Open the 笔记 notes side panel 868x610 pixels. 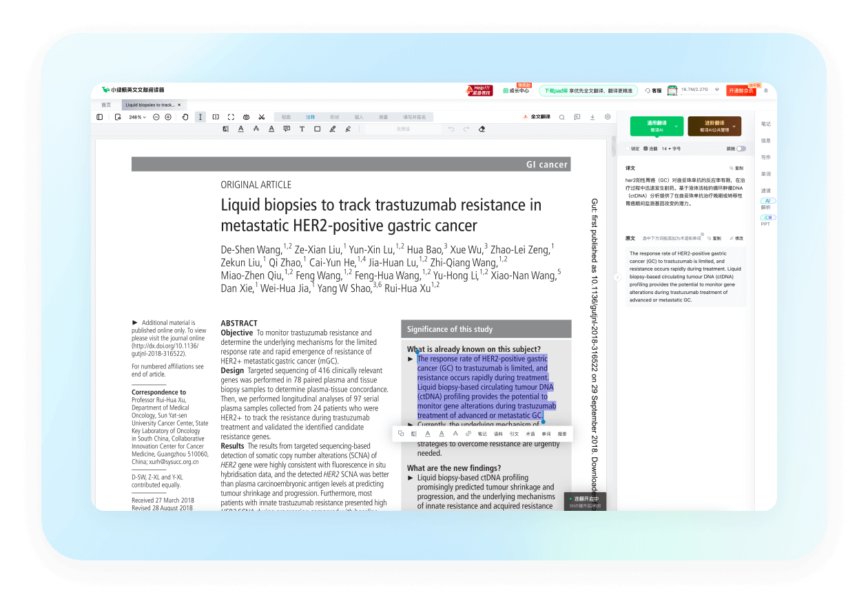click(x=766, y=124)
